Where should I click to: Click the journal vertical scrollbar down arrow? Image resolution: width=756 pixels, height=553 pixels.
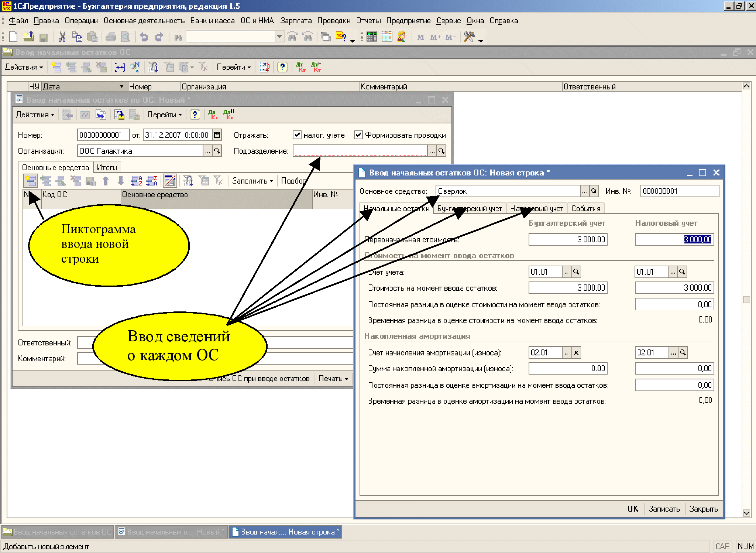coord(746,513)
